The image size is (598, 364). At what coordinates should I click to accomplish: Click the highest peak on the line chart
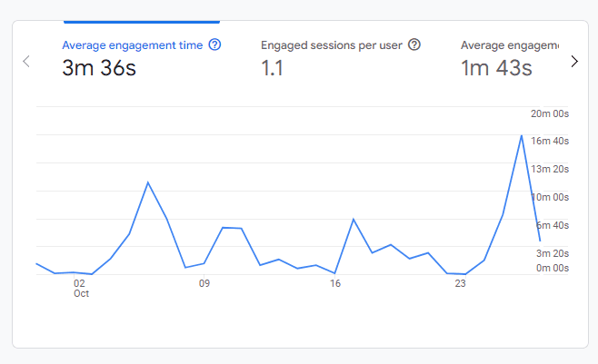tap(522, 135)
